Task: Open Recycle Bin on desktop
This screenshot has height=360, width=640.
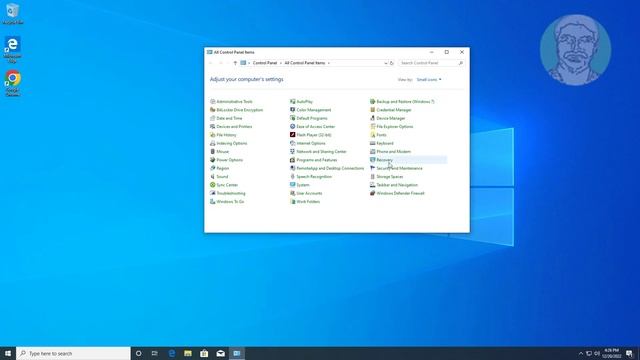Action: click(13, 13)
